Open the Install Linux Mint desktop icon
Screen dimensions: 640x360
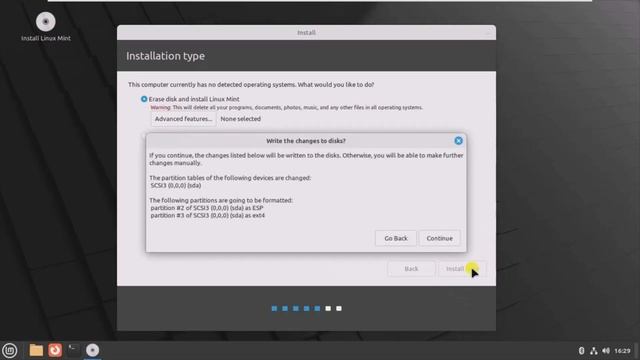(46, 27)
